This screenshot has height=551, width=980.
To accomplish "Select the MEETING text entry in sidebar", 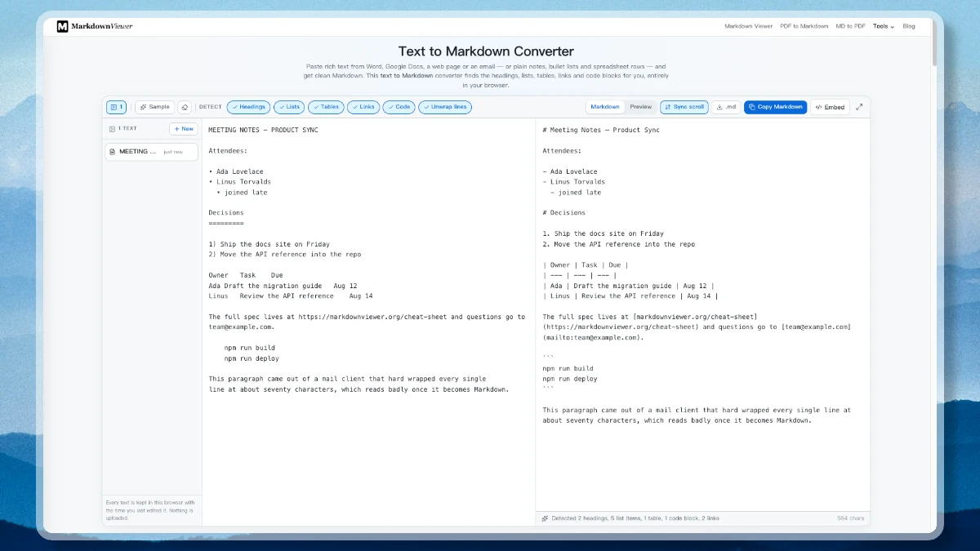I will pyautogui.click(x=151, y=152).
